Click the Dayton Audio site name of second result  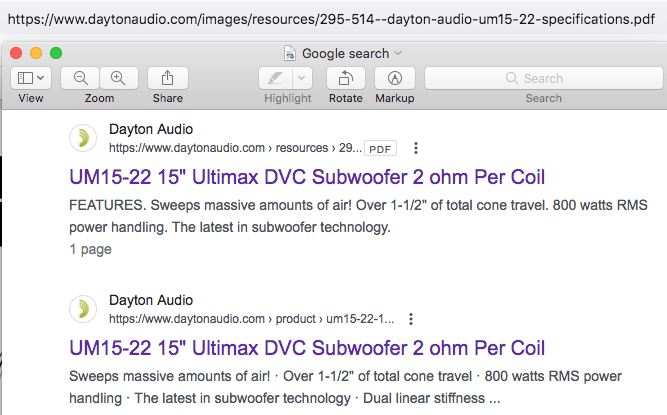[x=151, y=300]
